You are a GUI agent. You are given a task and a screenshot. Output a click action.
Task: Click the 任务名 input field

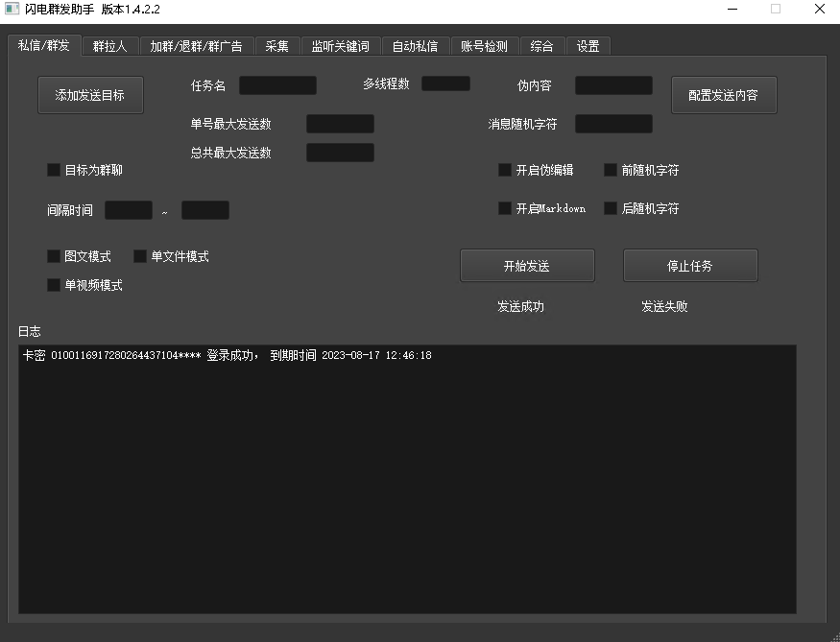coord(277,85)
